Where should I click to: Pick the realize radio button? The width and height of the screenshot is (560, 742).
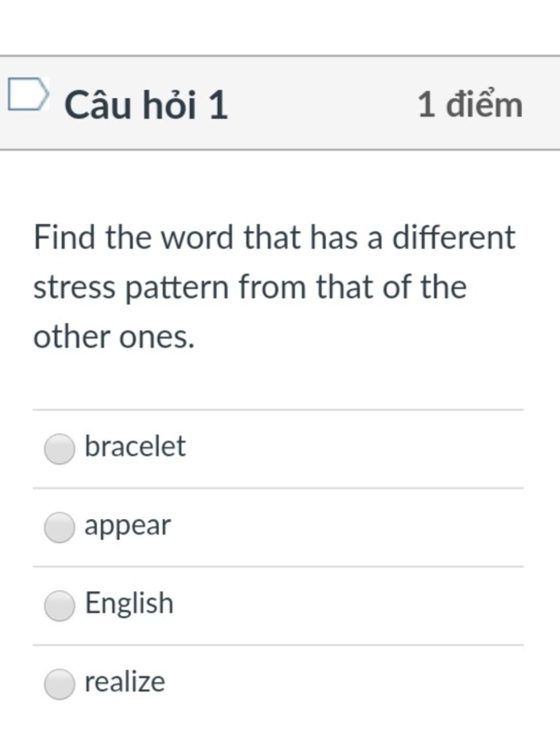pos(60,684)
